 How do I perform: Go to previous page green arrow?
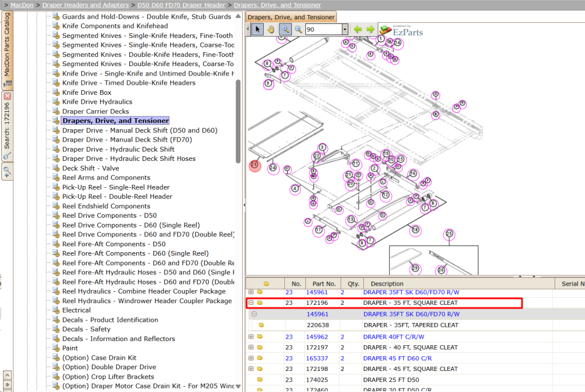tap(357, 29)
